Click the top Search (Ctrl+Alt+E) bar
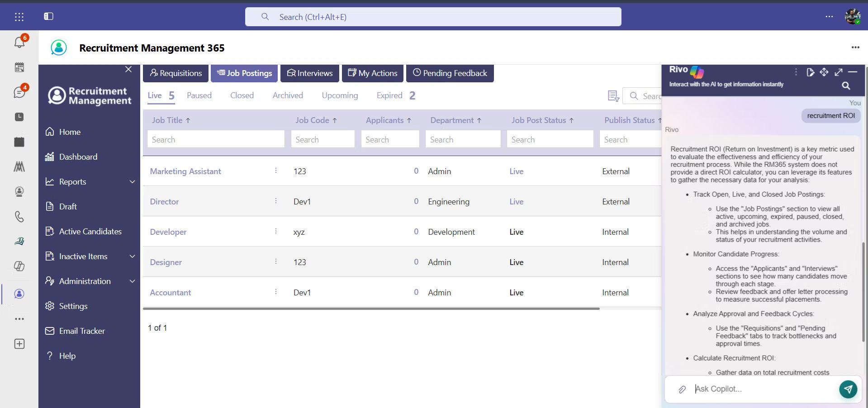 pyautogui.click(x=433, y=17)
